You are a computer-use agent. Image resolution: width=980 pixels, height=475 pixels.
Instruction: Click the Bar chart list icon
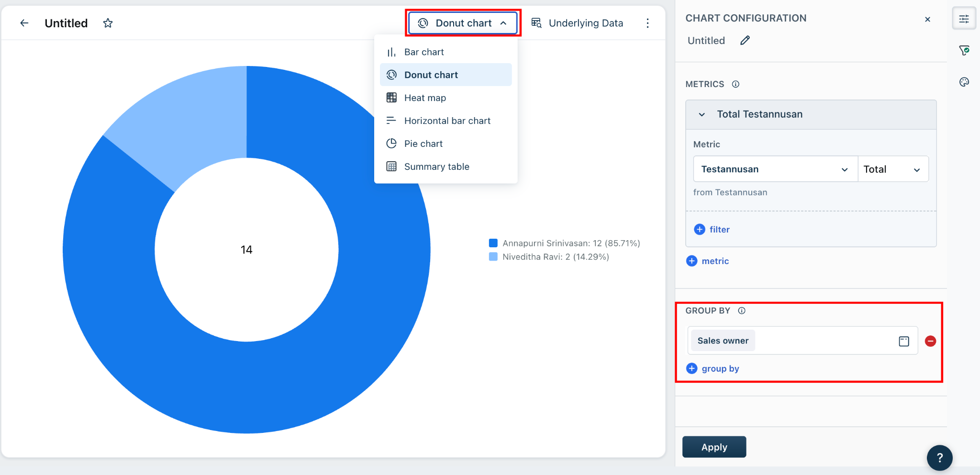click(x=391, y=52)
